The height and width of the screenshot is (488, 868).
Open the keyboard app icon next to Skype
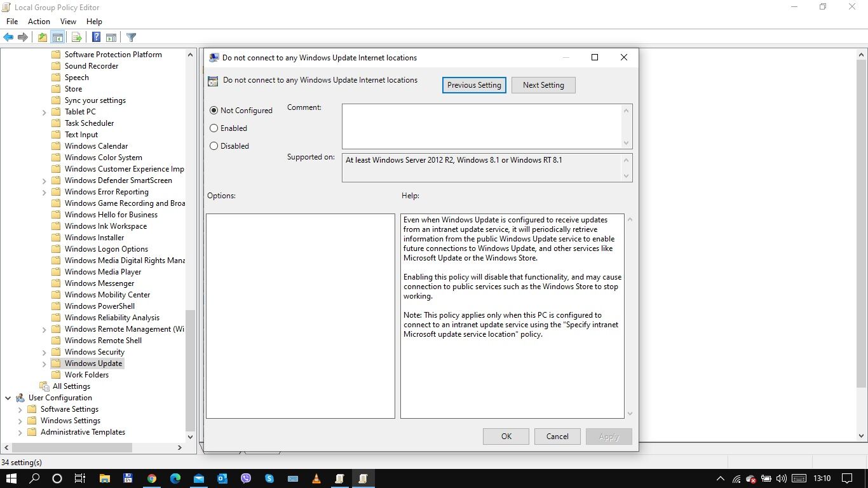(293, 478)
